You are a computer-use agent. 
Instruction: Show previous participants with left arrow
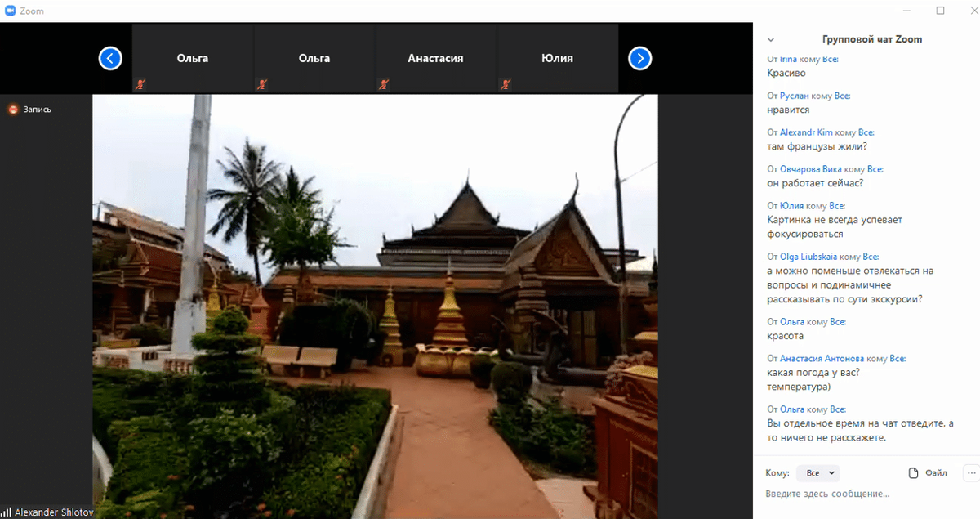pos(110,59)
